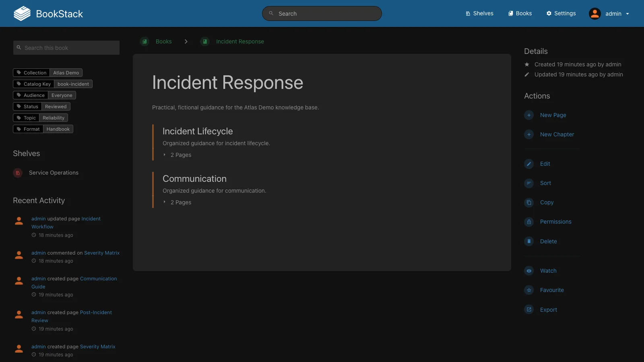This screenshot has height=362, width=644.
Task: Click the Handbook format tag value
Action: tap(58, 129)
